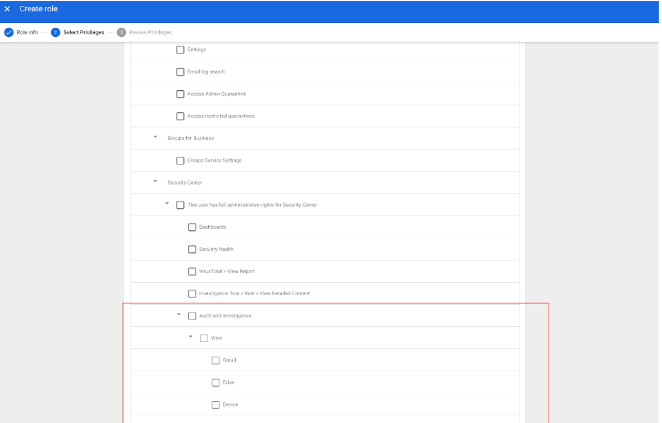The width and height of the screenshot is (662, 423).
Task: Check the Email log search privilege
Action: (x=180, y=71)
